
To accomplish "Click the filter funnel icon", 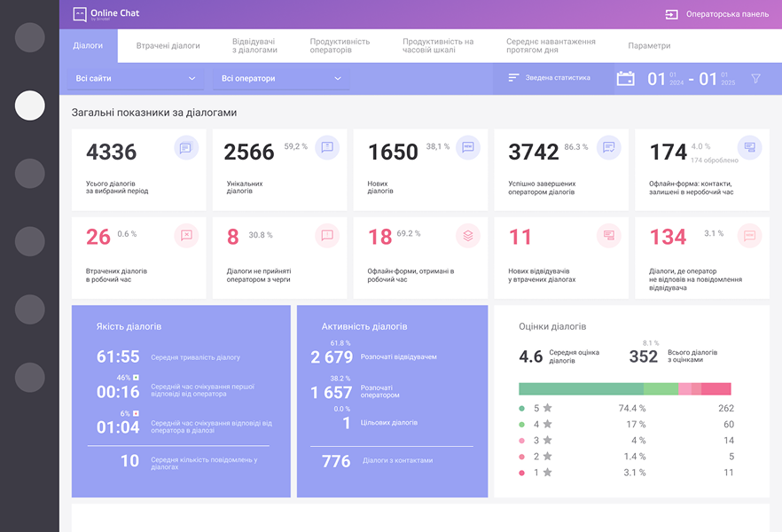I will [755, 78].
